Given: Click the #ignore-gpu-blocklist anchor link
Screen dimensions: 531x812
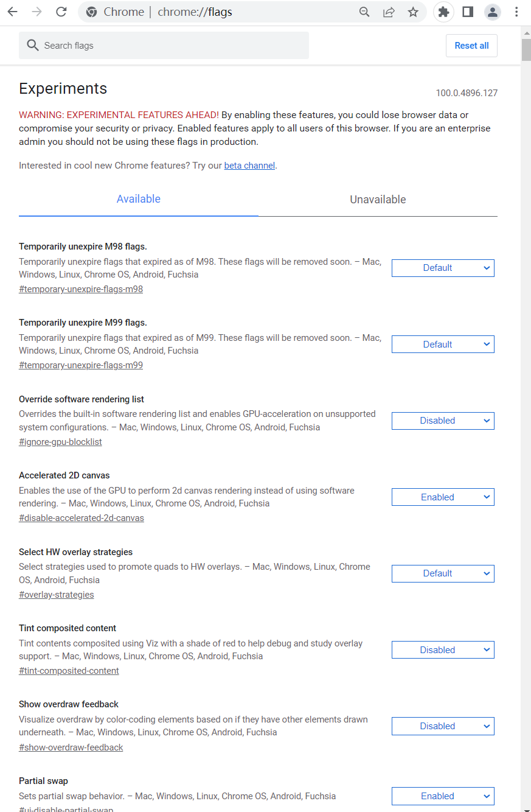Looking at the screenshot, I should pyautogui.click(x=60, y=442).
